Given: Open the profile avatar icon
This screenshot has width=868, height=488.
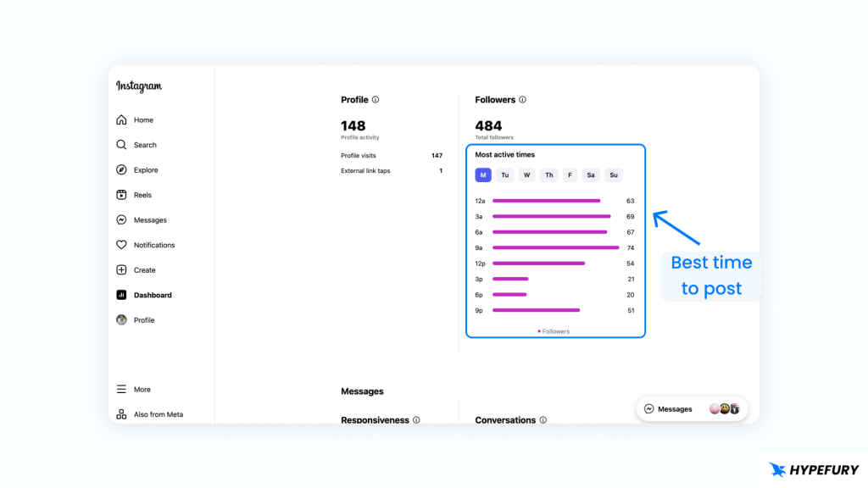Looking at the screenshot, I should 121,320.
